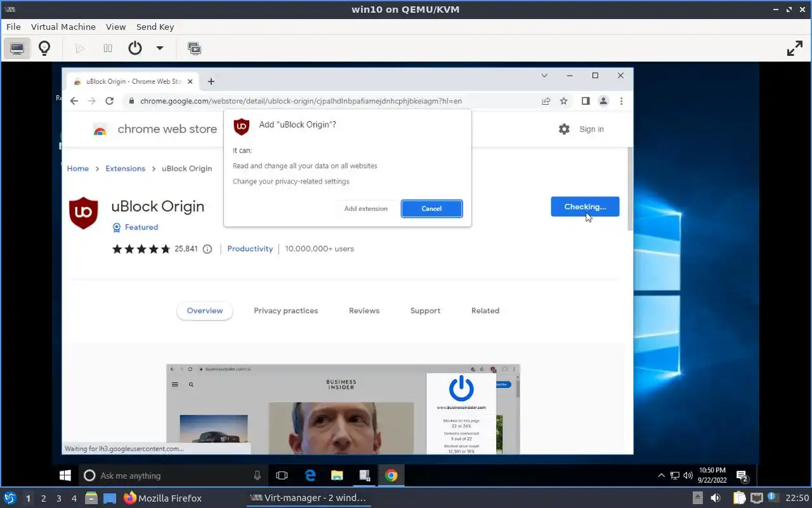The height and width of the screenshot is (508, 812).
Task: Open the Chrome tab search chevron
Action: click(544, 76)
